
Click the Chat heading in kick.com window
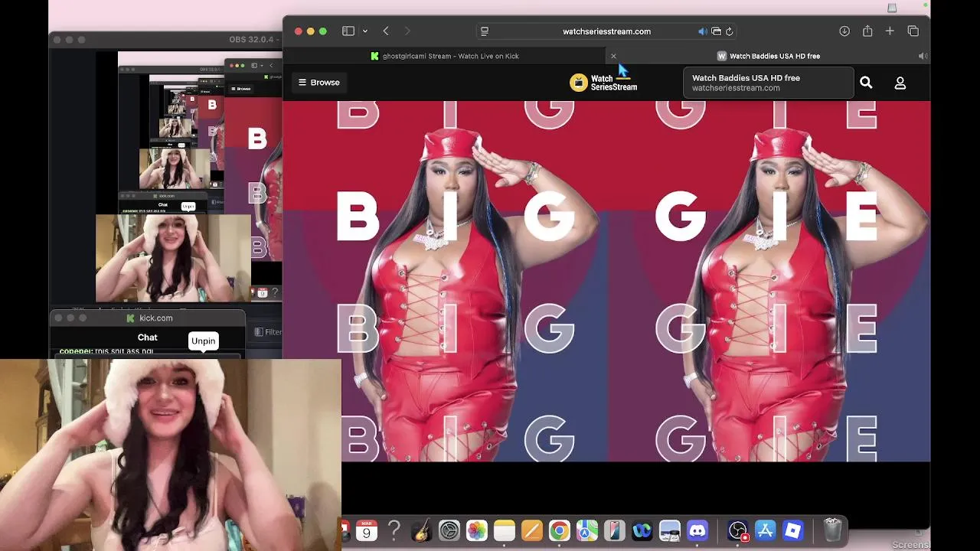point(148,337)
